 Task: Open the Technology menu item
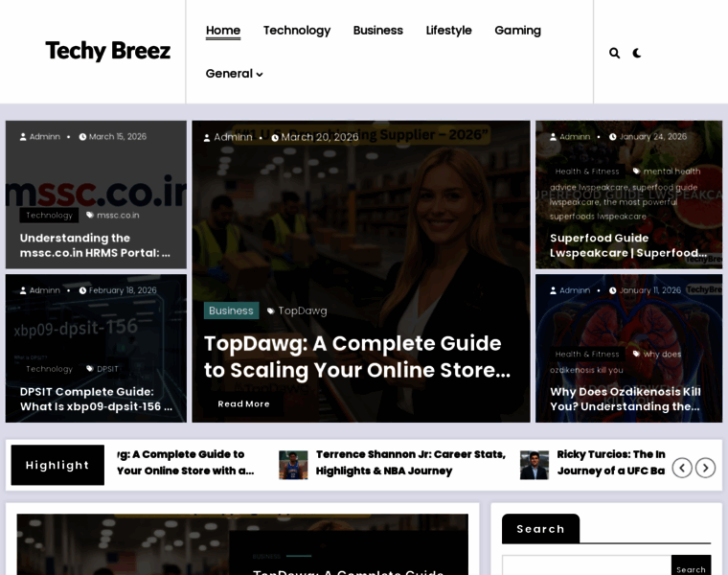pyautogui.click(x=296, y=31)
